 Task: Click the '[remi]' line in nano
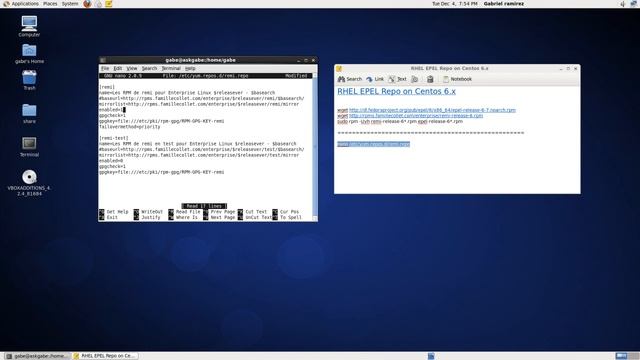pos(107,87)
